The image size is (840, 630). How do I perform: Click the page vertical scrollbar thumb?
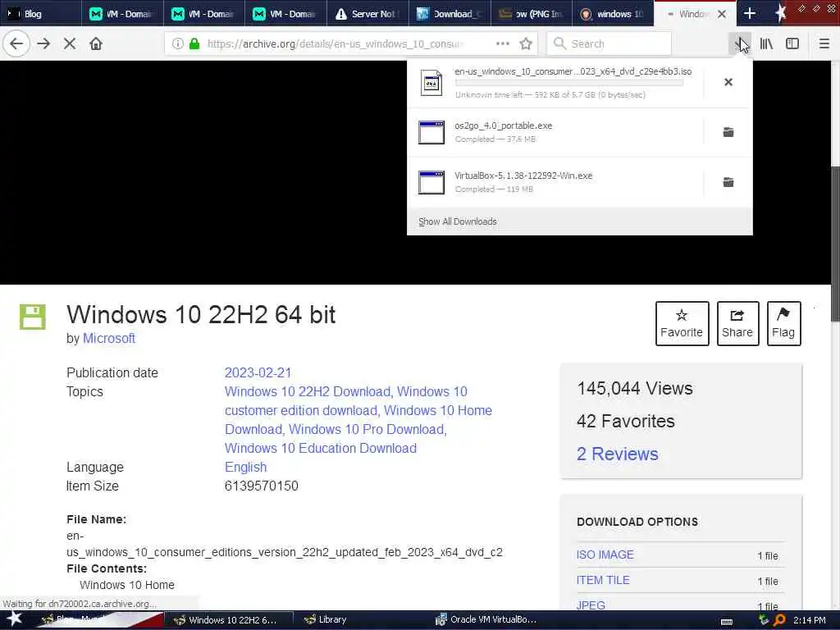pyautogui.click(x=835, y=244)
